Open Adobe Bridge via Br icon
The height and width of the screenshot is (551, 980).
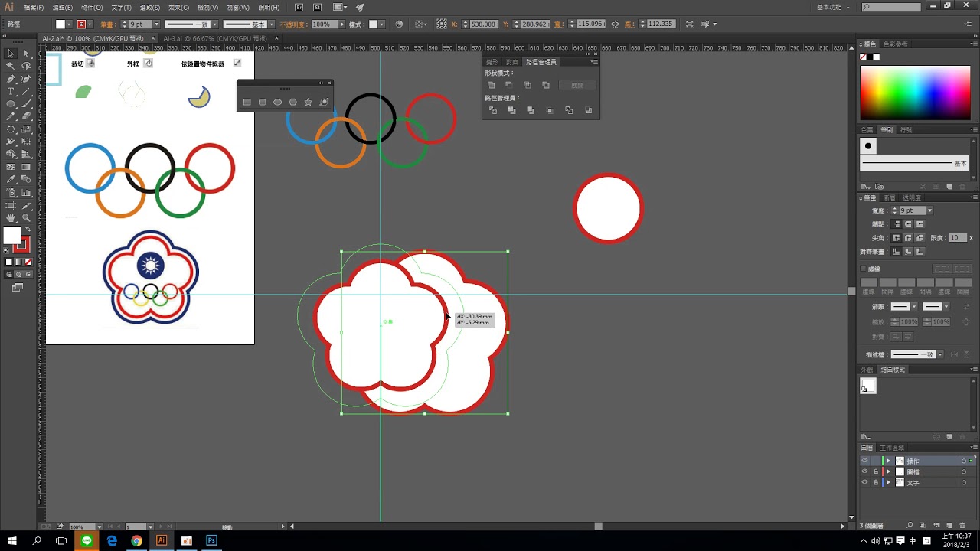[299, 7]
